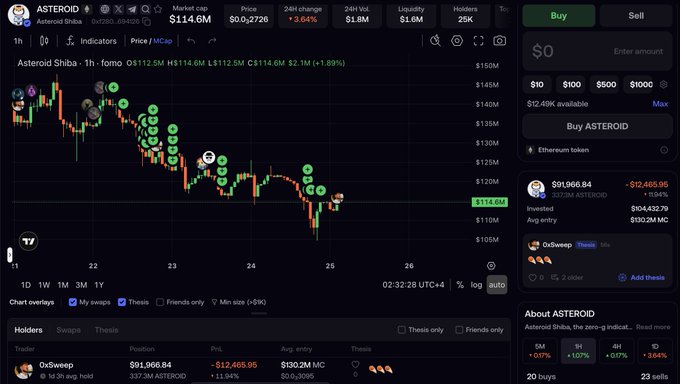
Task: Switch to the Buy tab
Action: [x=559, y=16]
